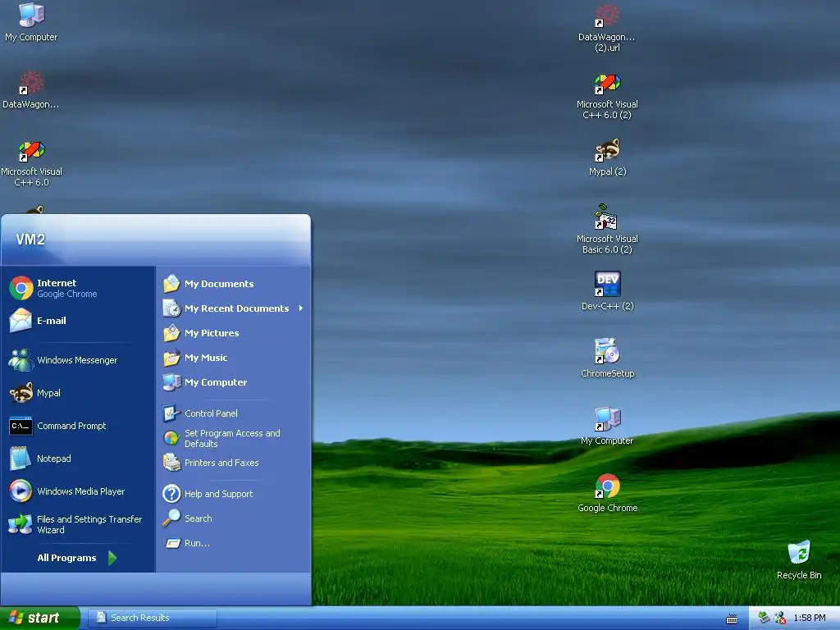
Task: Click the keyboard icon in the taskbar
Action: click(731, 619)
